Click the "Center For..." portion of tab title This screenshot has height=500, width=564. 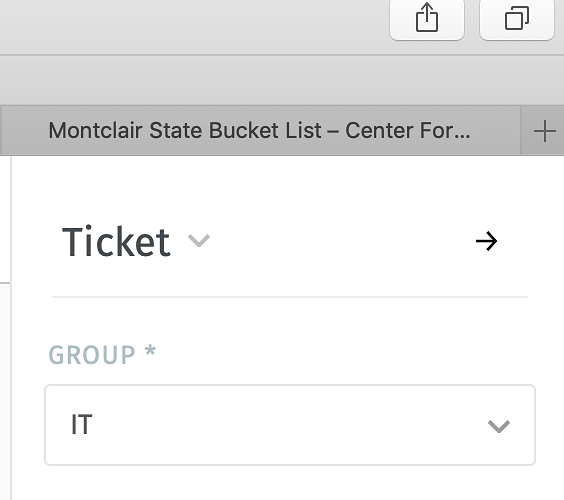click(408, 130)
